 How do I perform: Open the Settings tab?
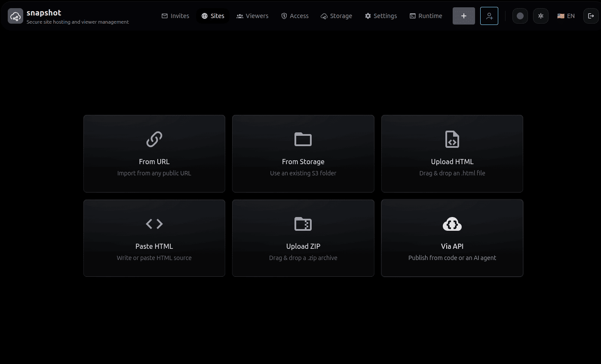[x=381, y=16]
